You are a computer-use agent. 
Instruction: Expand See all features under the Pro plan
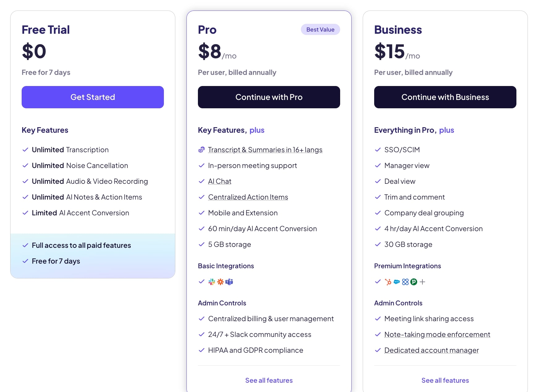pyautogui.click(x=269, y=380)
